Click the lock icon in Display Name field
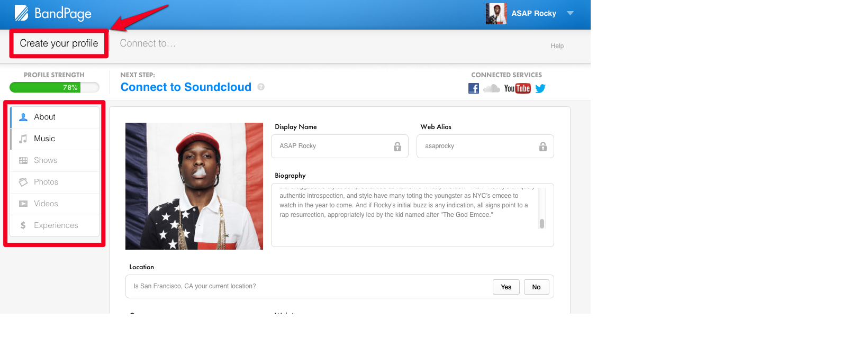This screenshot has width=868, height=338. [397, 147]
